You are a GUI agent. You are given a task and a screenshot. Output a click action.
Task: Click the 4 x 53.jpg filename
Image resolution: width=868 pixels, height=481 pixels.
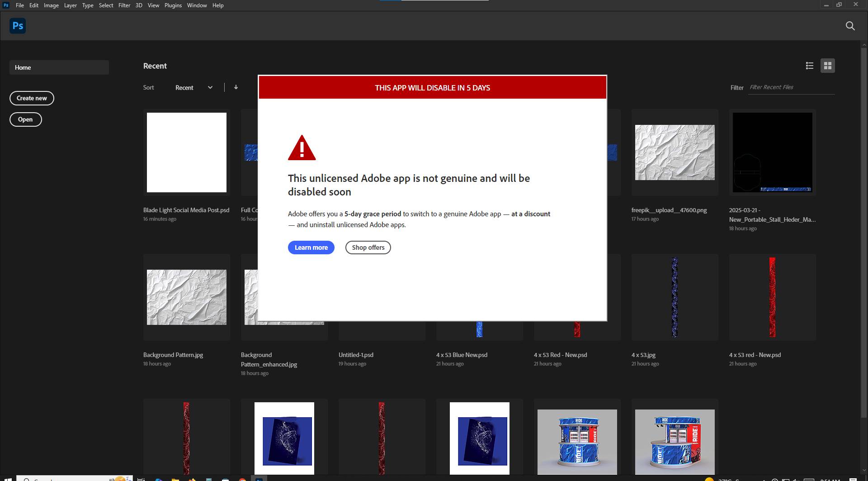coord(643,355)
